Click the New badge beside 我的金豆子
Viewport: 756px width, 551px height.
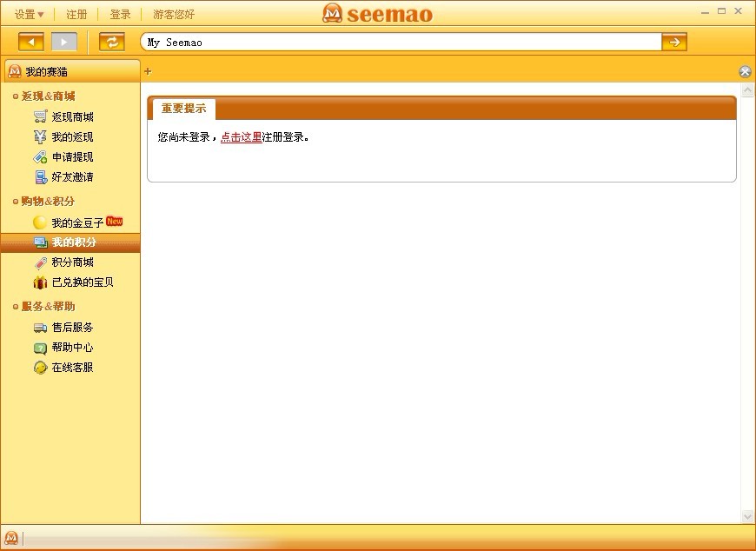[114, 222]
